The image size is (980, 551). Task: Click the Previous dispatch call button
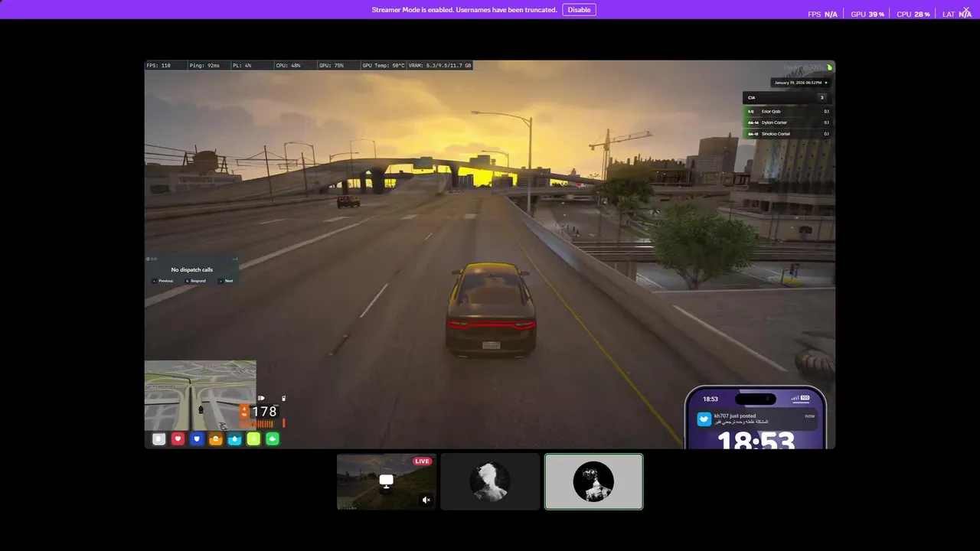(163, 281)
